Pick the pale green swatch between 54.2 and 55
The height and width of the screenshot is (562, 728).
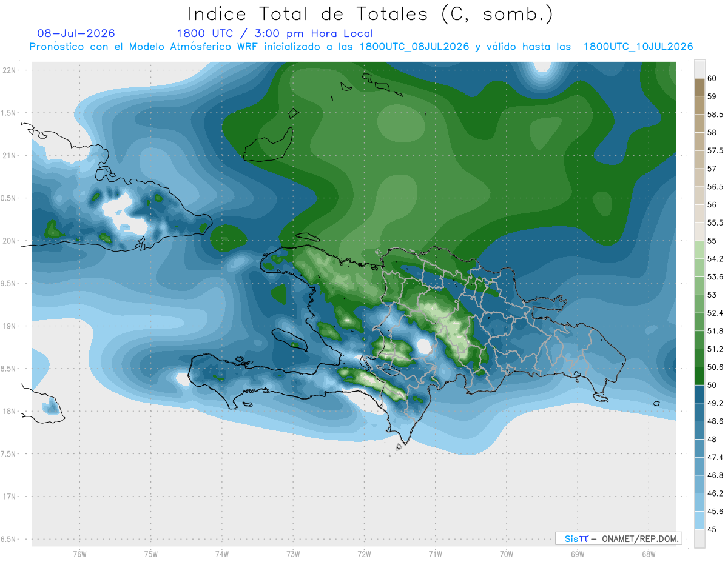click(x=699, y=250)
